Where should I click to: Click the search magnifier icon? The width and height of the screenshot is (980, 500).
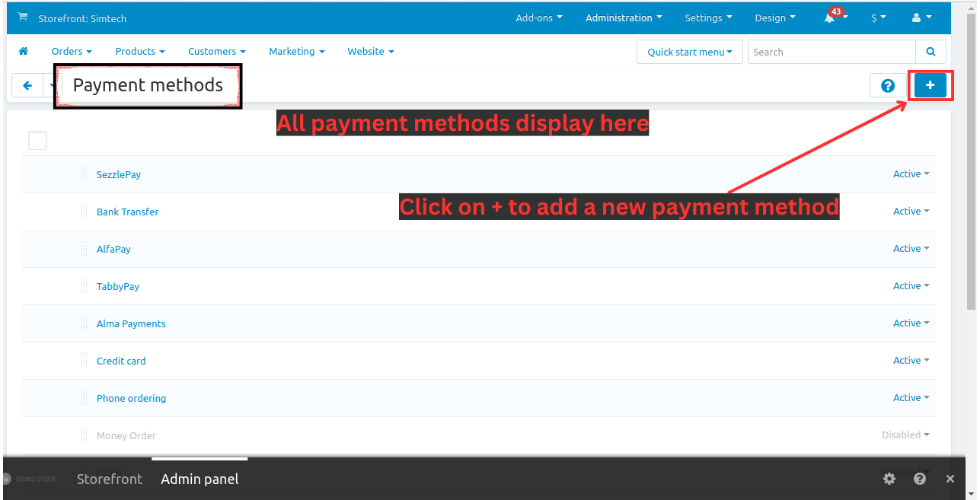[x=931, y=51]
